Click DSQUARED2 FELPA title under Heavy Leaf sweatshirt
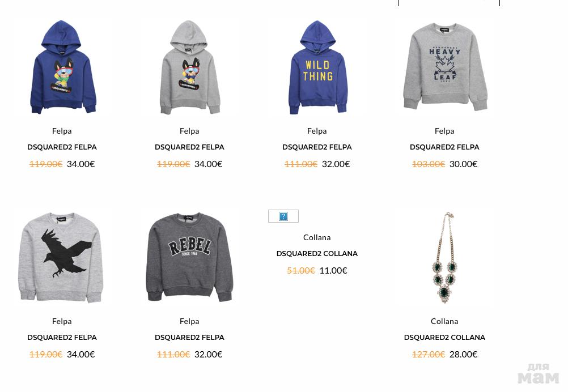568x392 pixels. pos(444,147)
